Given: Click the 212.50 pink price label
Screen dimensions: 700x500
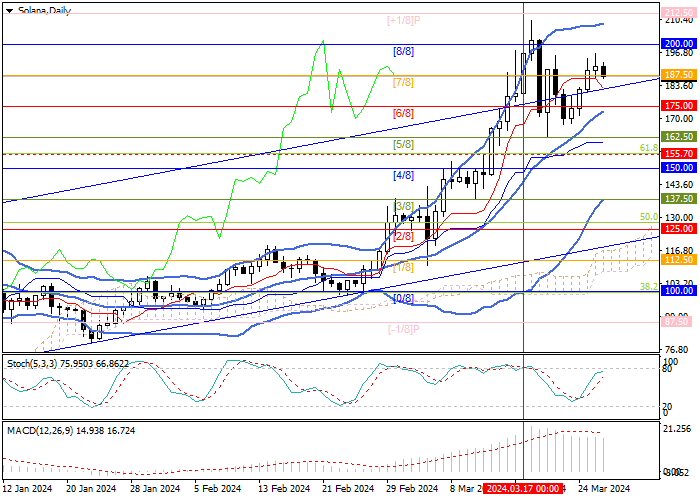Looking at the screenshot, I should point(679,12).
